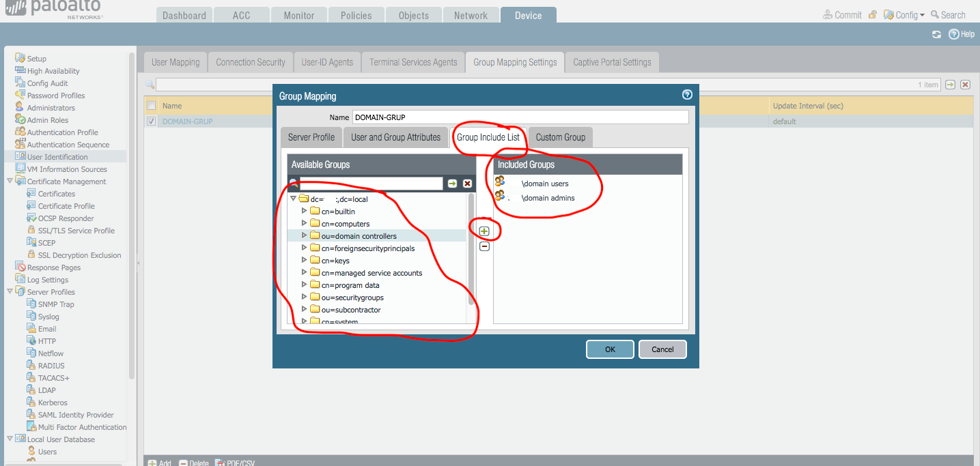Toggle the DOMAIN-GRUP row checkbox
Image resolution: width=980 pixels, height=466 pixels.
[x=152, y=121]
